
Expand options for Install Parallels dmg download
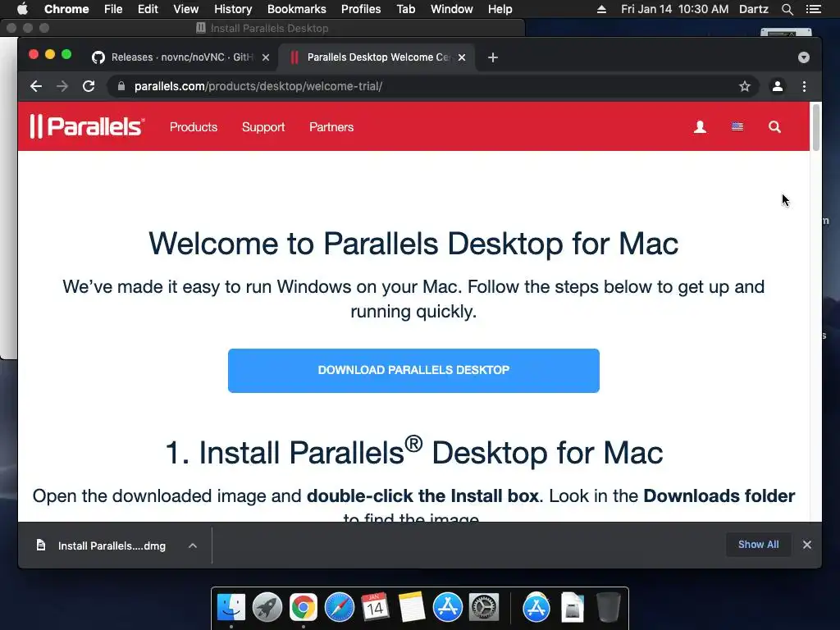pyautogui.click(x=193, y=546)
